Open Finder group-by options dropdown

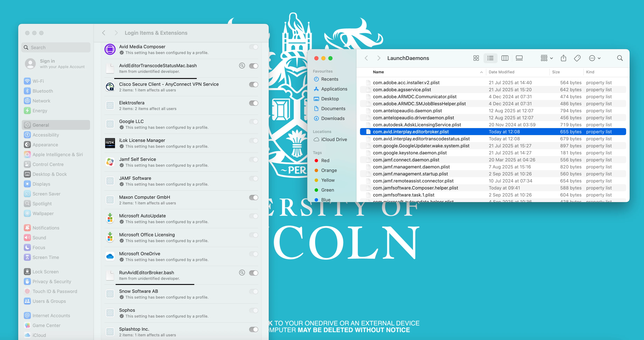click(x=546, y=58)
